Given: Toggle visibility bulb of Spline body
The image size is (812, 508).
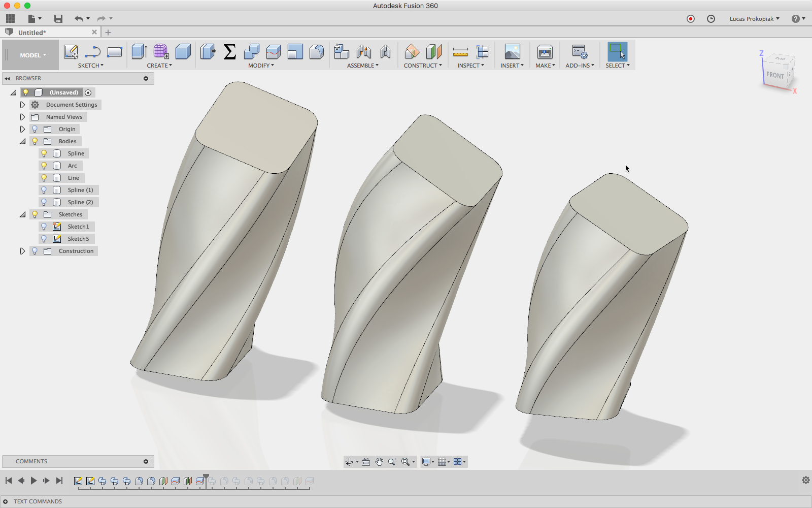Looking at the screenshot, I should click(x=44, y=153).
